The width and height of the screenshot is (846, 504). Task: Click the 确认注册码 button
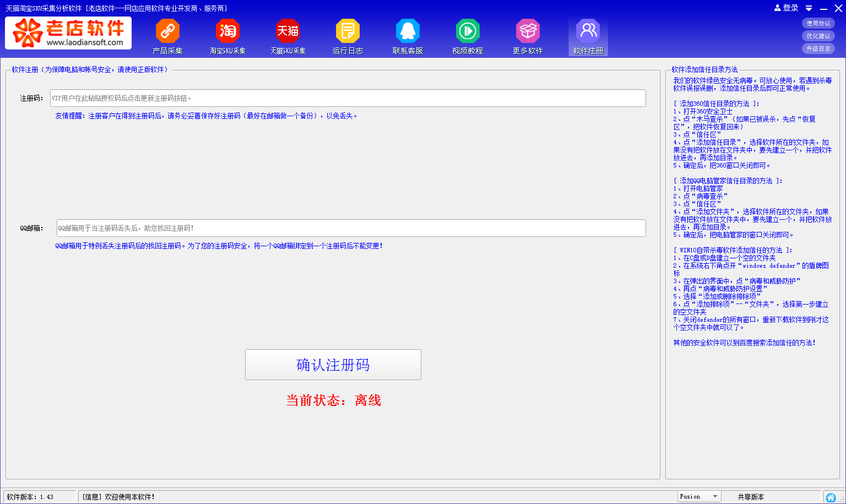click(333, 365)
